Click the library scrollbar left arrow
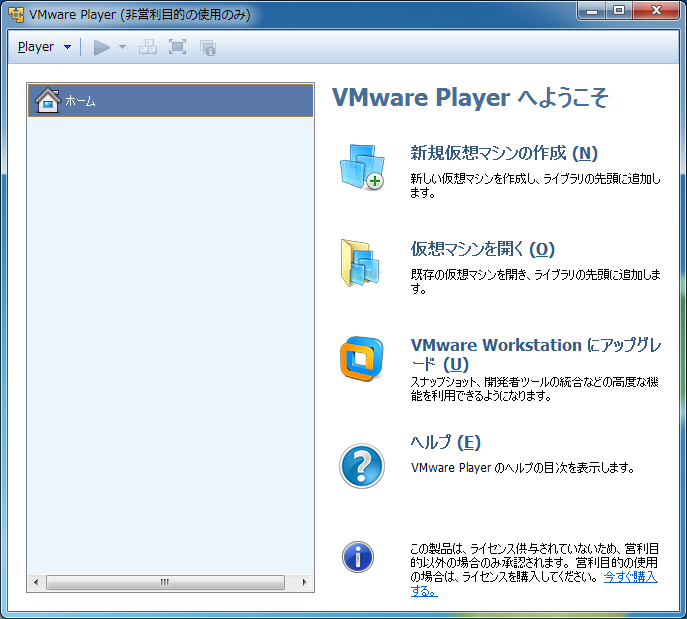 (36, 583)
